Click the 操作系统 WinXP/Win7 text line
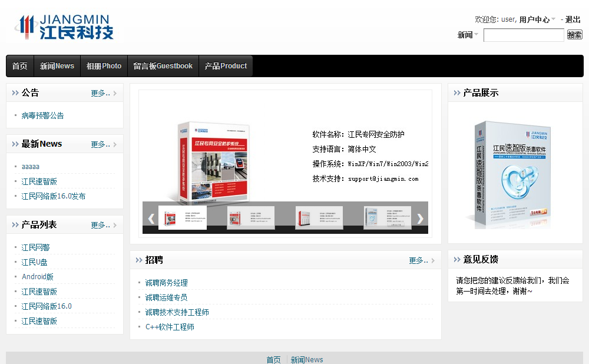The width and height of the screenshot is (589, 364). click(x=370, y=164)
